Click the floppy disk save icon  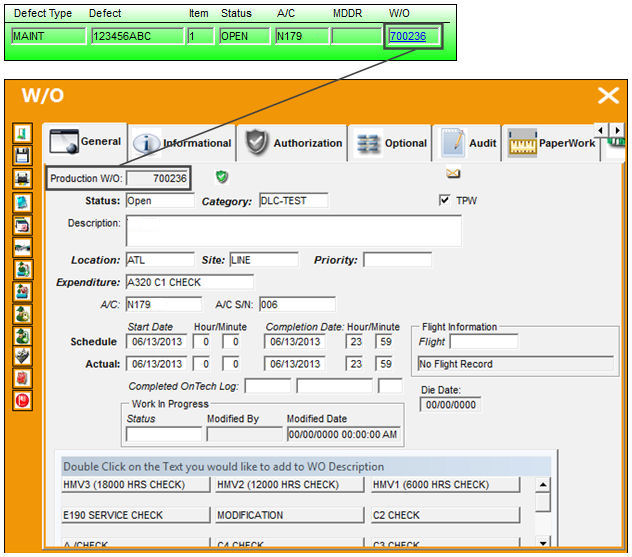22,156
